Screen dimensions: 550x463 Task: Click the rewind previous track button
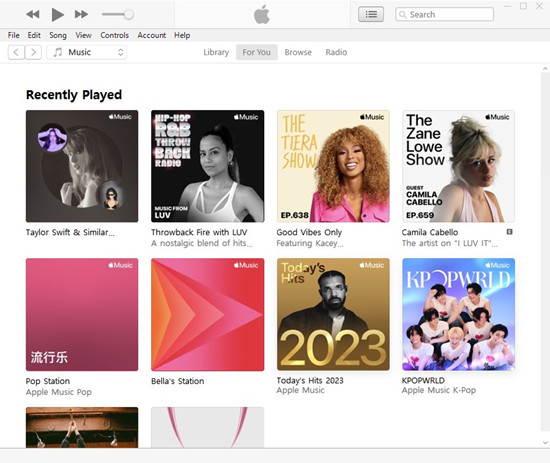33,14
